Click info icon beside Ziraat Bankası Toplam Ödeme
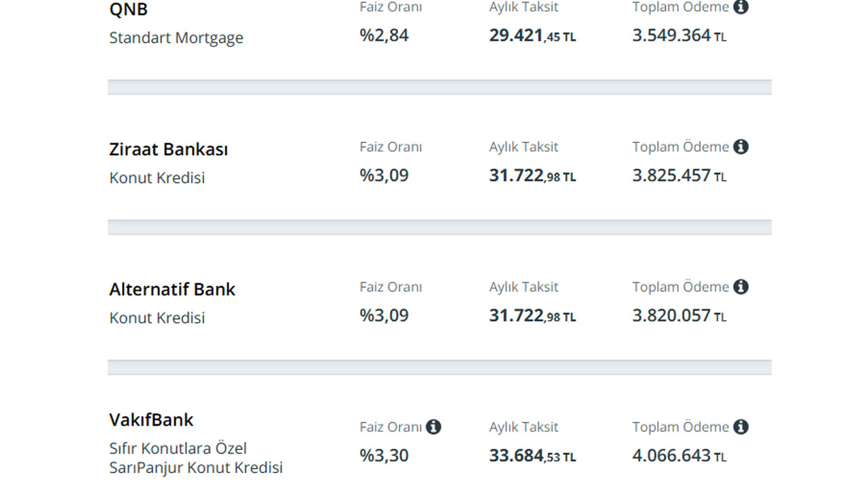 tap(741, 146)
